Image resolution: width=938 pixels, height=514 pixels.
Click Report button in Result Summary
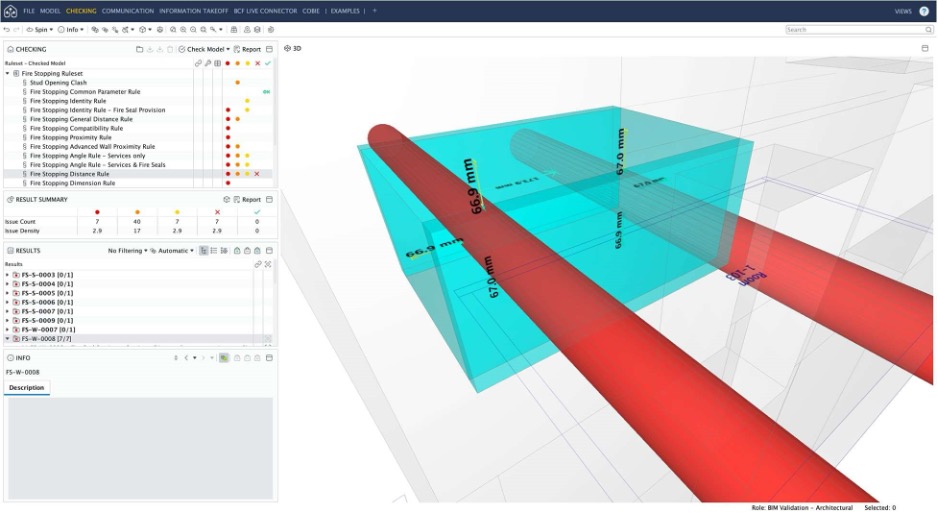click(x=246, y=200)
